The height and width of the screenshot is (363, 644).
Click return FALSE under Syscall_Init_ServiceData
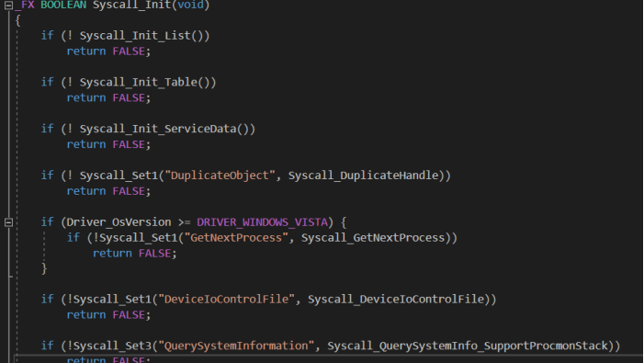(x=108, y=144)
